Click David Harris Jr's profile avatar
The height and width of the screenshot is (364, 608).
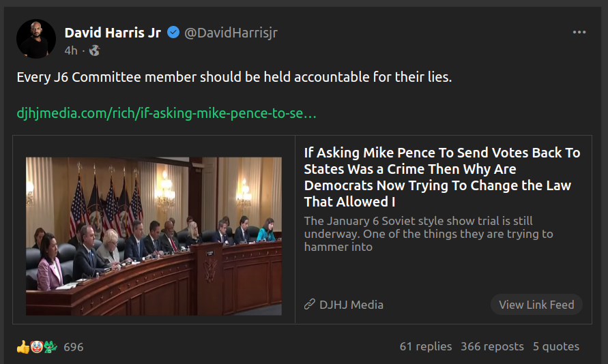pos(36,39)
